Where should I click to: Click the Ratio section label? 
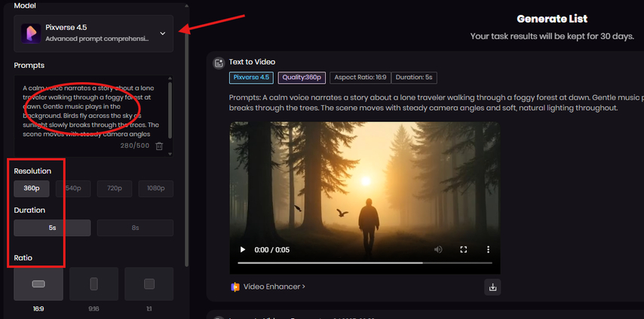tap(23, 258)
